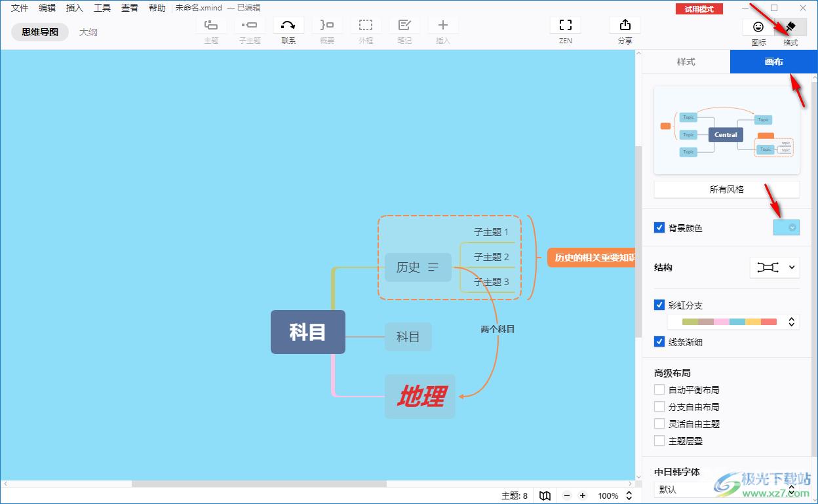The height and width of the screenshot is (504, 818).
Task: Open the 帮助 menu
Action: (157, 8)
